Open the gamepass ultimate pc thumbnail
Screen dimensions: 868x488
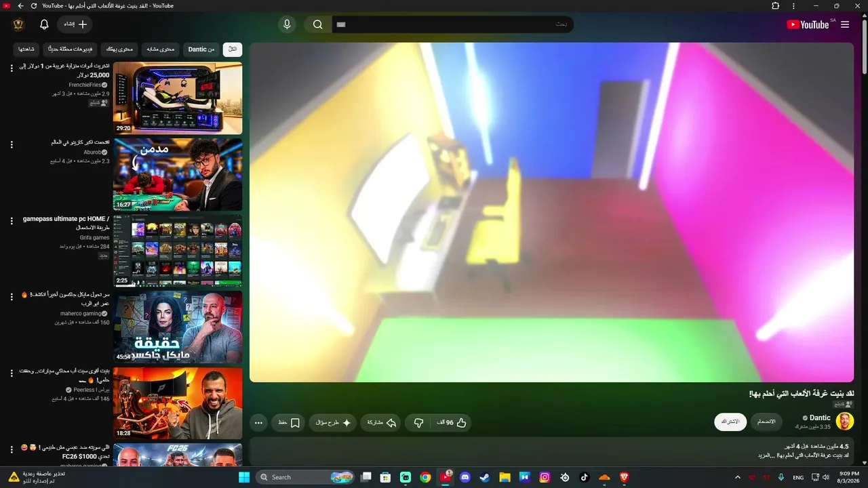(x=178, y=251)
